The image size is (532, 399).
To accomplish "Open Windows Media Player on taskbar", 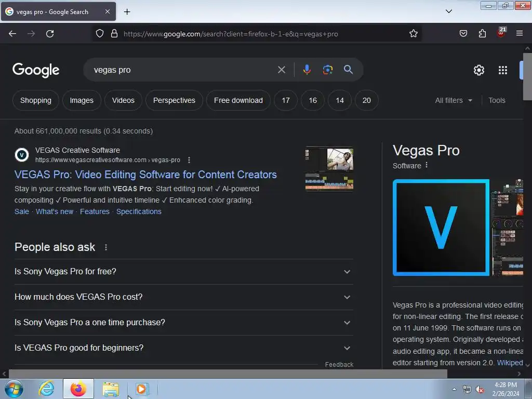I will click(x=142, y=389).
